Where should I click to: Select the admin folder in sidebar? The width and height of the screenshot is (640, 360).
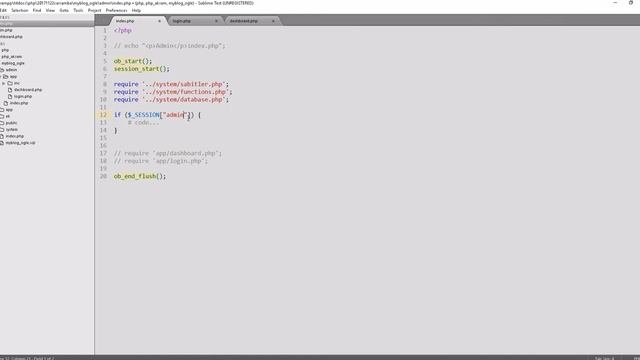[11, 70]
